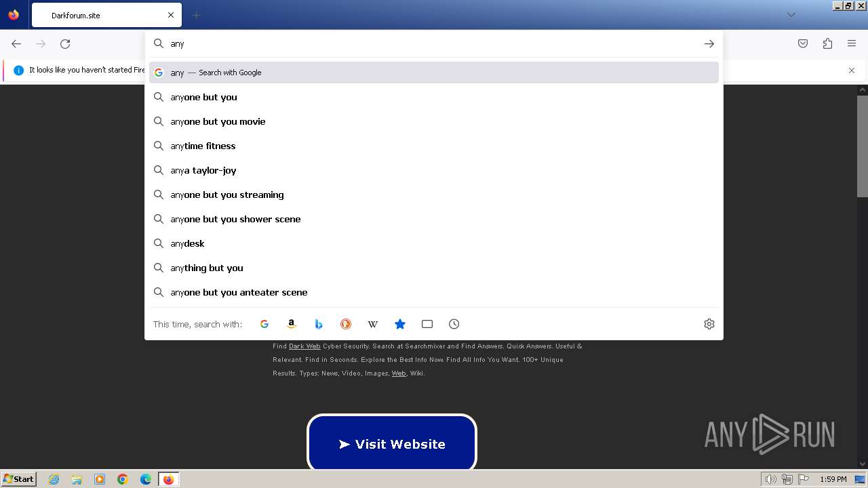The height and width of the screenshot is (488, 868).
Task: Click the scrollbar down arrow
Action: point(863,464)
